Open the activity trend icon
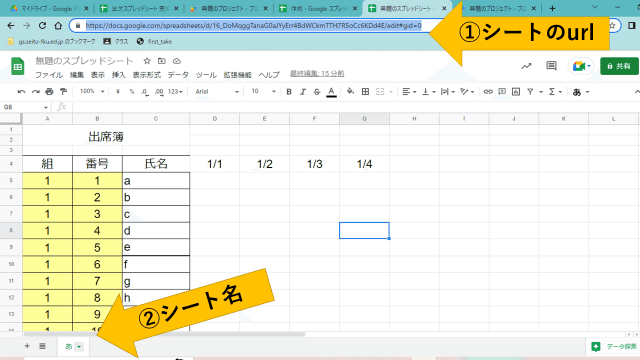This screenshot has width=640, height=360. coord(526,66)
